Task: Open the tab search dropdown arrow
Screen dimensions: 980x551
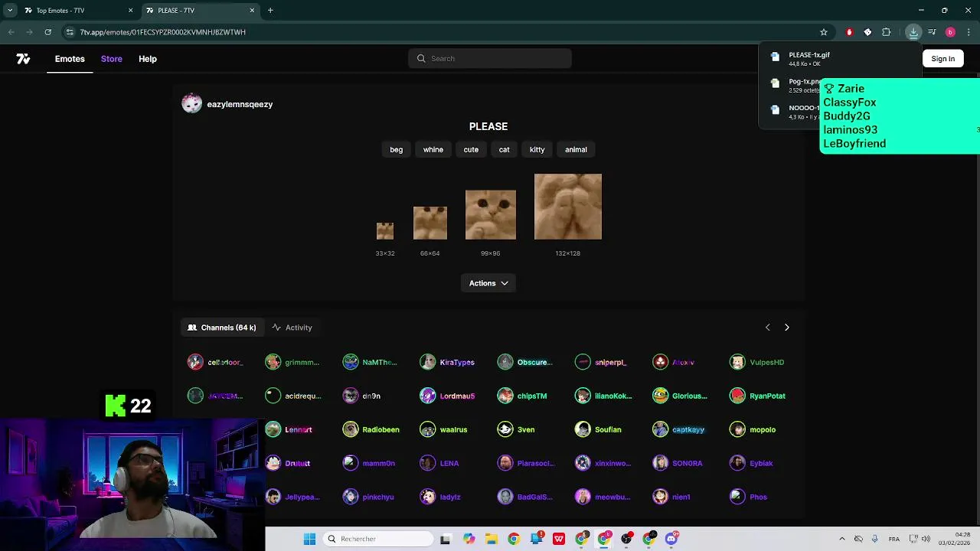Action: pos(10,11)
